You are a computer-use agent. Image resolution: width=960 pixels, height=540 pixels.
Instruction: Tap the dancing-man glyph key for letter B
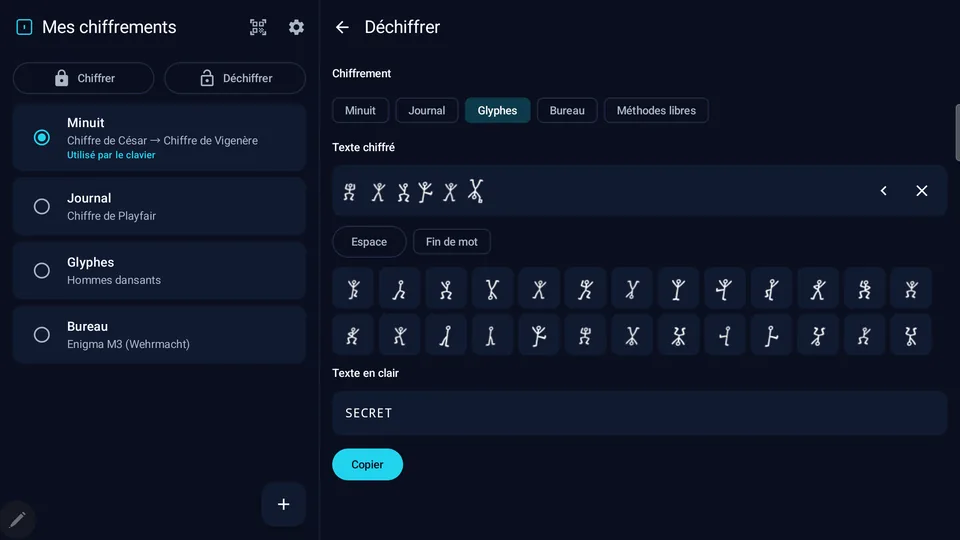[x=400, y=289]
